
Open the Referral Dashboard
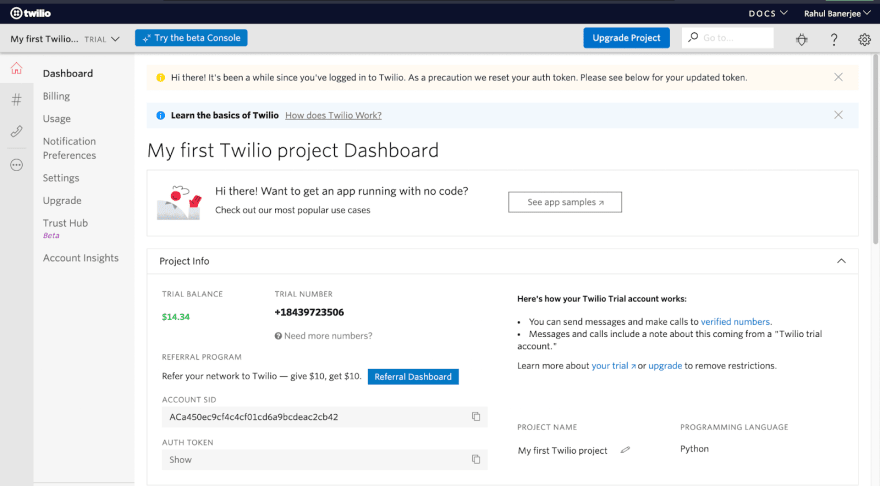click(x=413, y=377)
